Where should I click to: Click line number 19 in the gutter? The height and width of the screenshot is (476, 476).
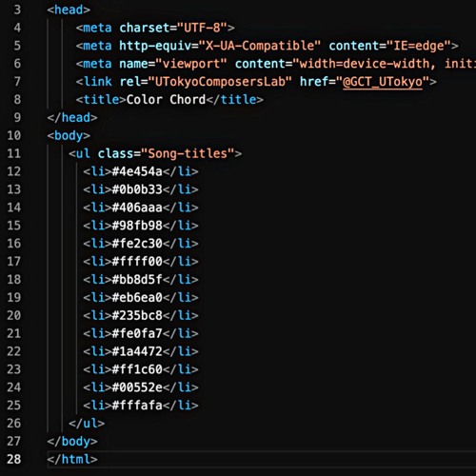(x=13, y=298)
